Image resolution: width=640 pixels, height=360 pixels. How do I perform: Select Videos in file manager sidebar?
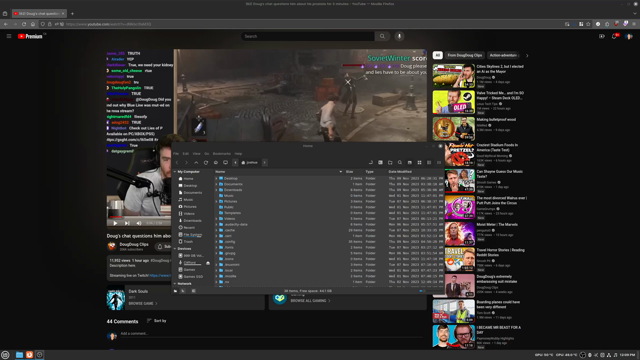point(189,213)
